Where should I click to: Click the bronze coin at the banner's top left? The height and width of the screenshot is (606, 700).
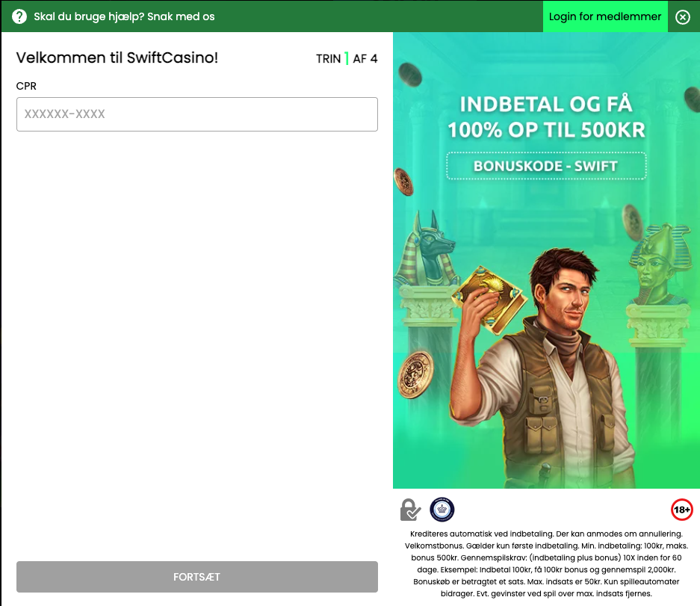coord(409,75)
